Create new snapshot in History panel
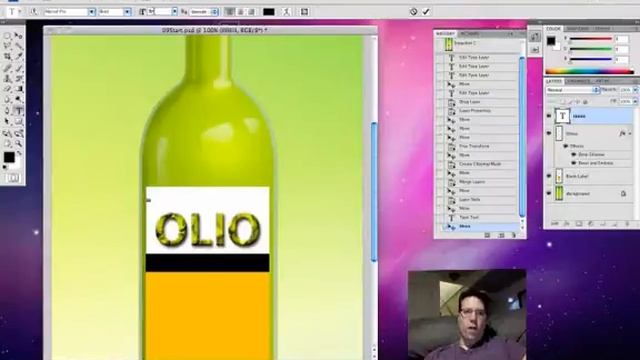The height and width of the screenshot is (360, 640). [x=501, y=235]
